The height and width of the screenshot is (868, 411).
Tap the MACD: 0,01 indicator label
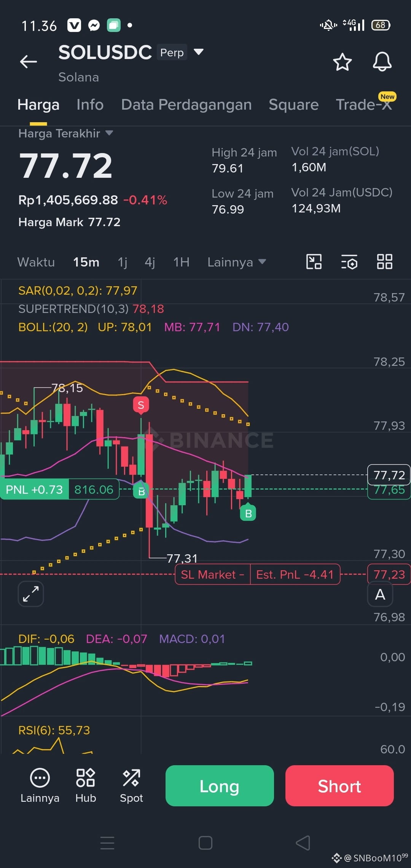[x=192, y=639]
